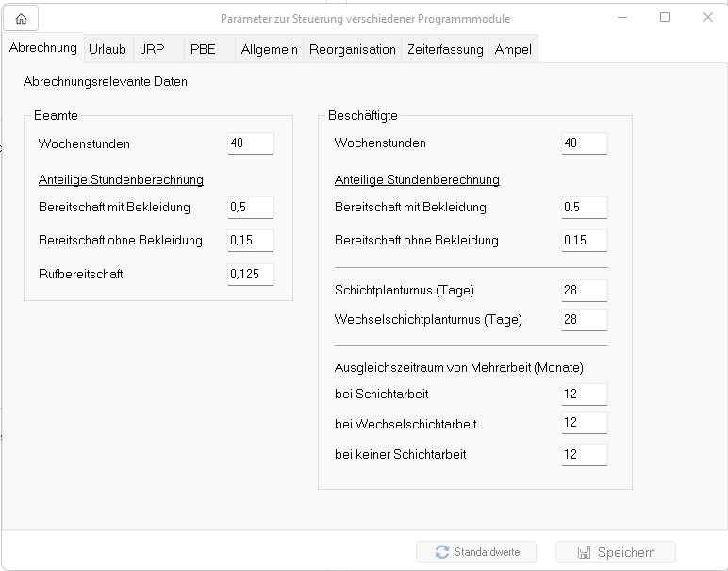Click the Rufbereitschaft value field
The width and height of the screenshot is (728, 571).
251,274
